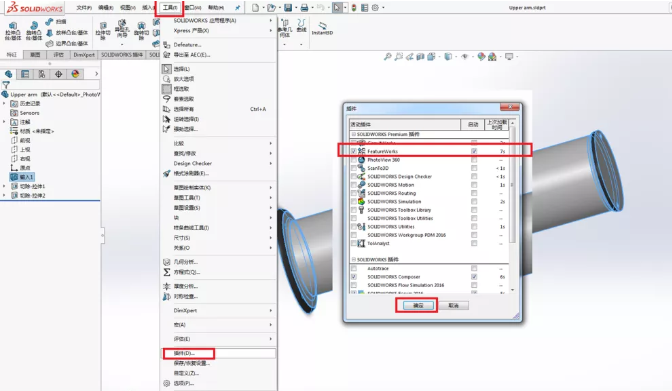
Task: Enable PhotoView 360 add-in checkbox
Action: pos(354,160)
